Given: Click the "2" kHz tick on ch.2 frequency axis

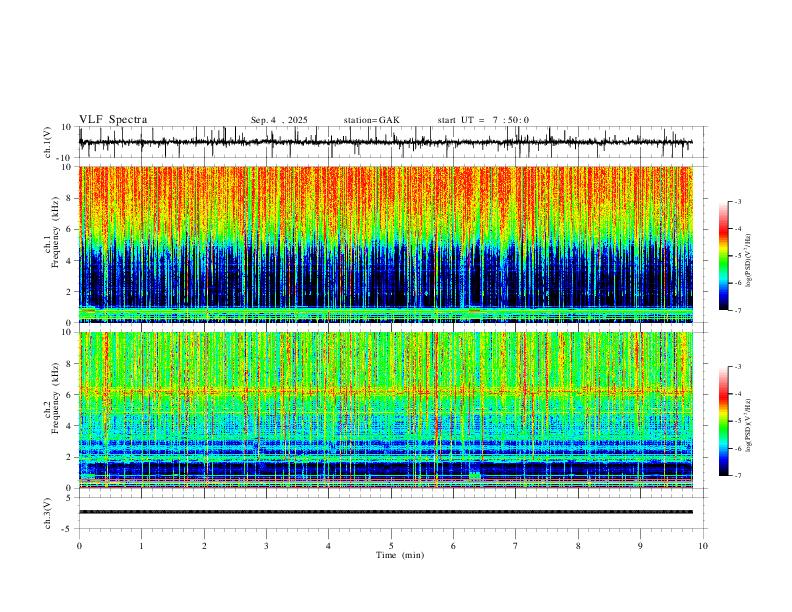Looking at the screenshot, I should pos(69,457).
